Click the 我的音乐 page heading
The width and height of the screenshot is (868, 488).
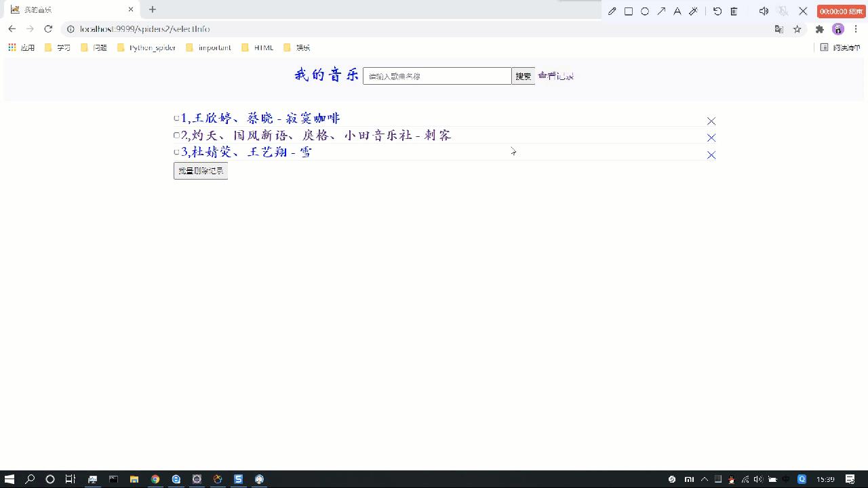click(x=327, y=75)
